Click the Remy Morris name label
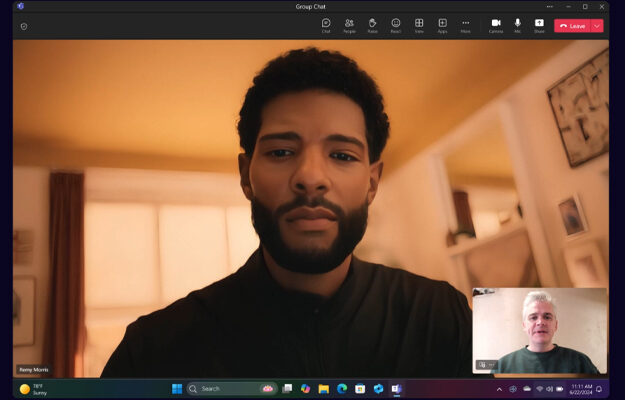The image size is (625, 400). pos(34,370)
